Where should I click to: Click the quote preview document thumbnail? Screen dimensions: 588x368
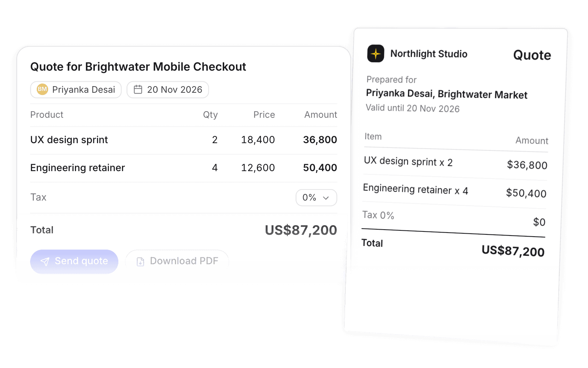(456, 187)
